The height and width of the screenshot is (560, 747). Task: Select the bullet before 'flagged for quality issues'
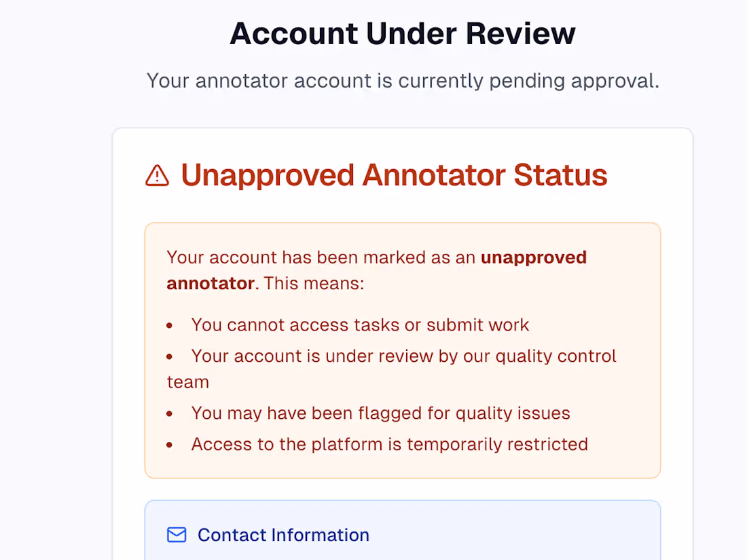point(168,414)
